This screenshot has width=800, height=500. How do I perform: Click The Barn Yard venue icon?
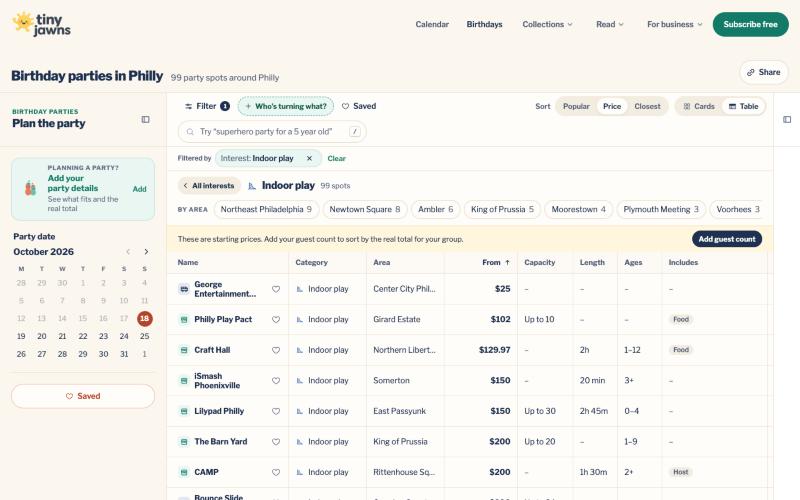[x=184, y=442]
